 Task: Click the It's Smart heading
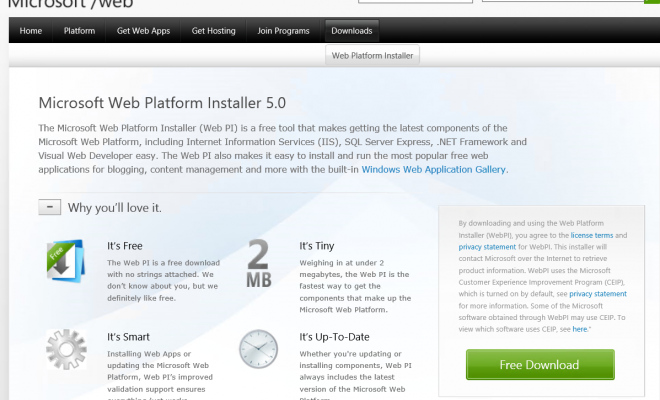(x=128, y=337)
